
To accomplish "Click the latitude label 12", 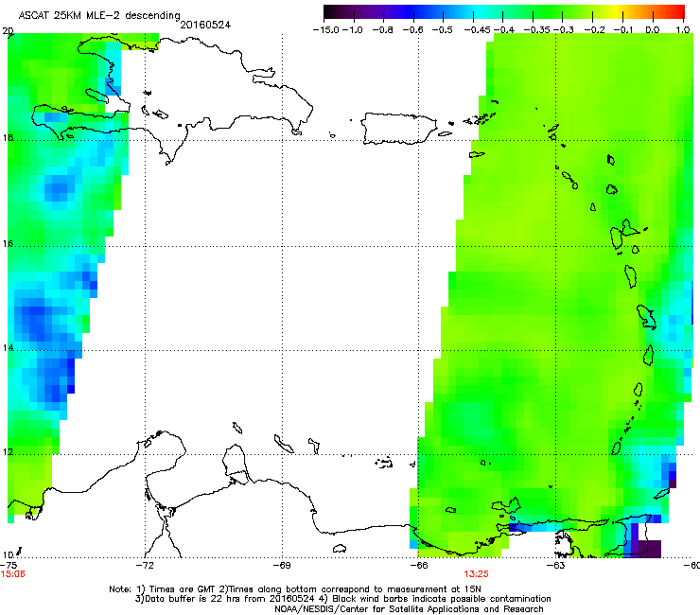I will [8, 452].
